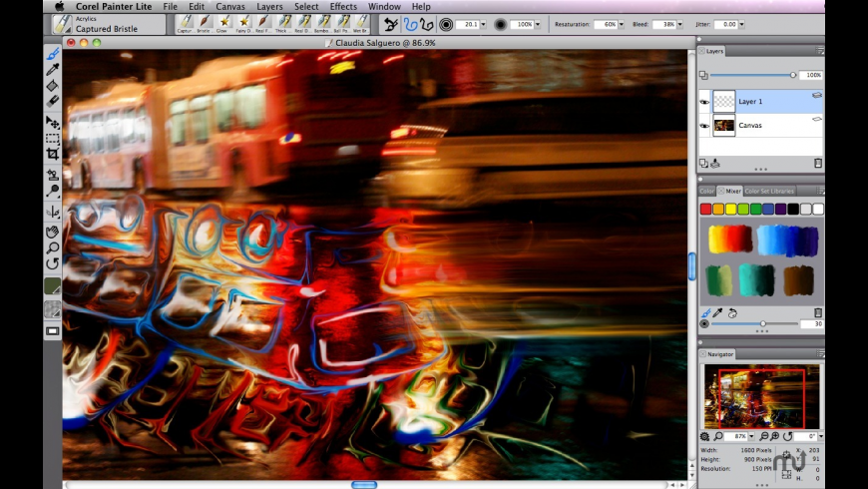Select the Crop tool
This screenshot has height=489, width=868.
tap(53, 154)
